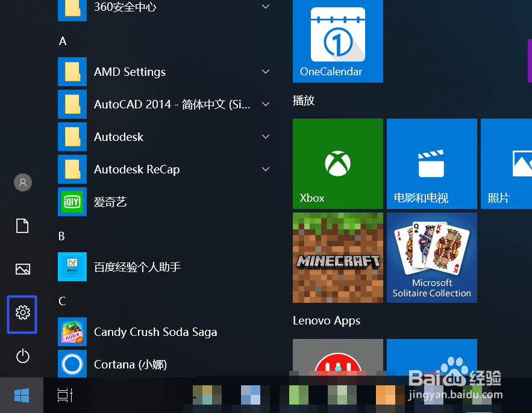Open the Documents sidebar shortcut

click(x=22, y=226)
